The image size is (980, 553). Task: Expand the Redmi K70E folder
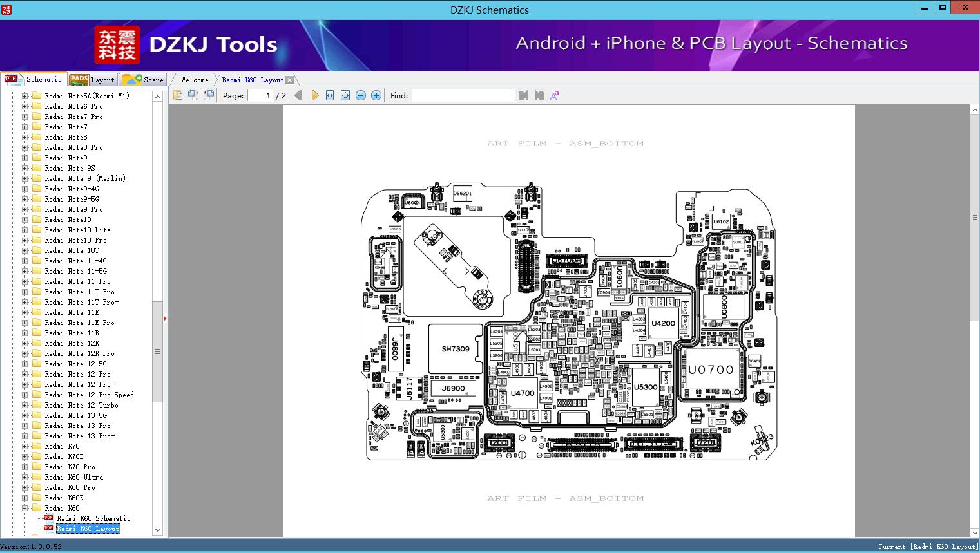(25, 456)
